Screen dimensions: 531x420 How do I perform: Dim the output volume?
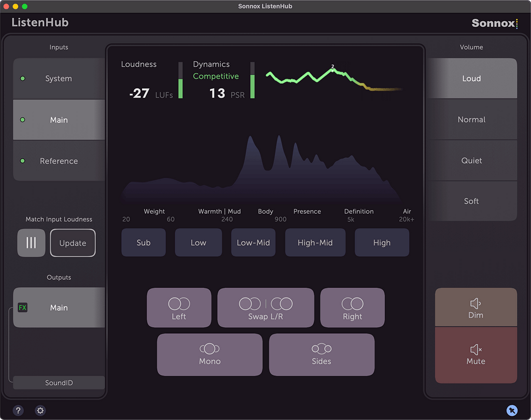point(476,307)
